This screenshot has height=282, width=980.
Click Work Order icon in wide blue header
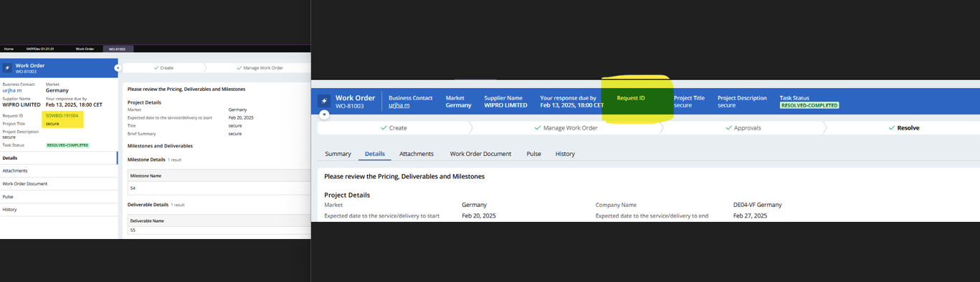click(324, 101)
